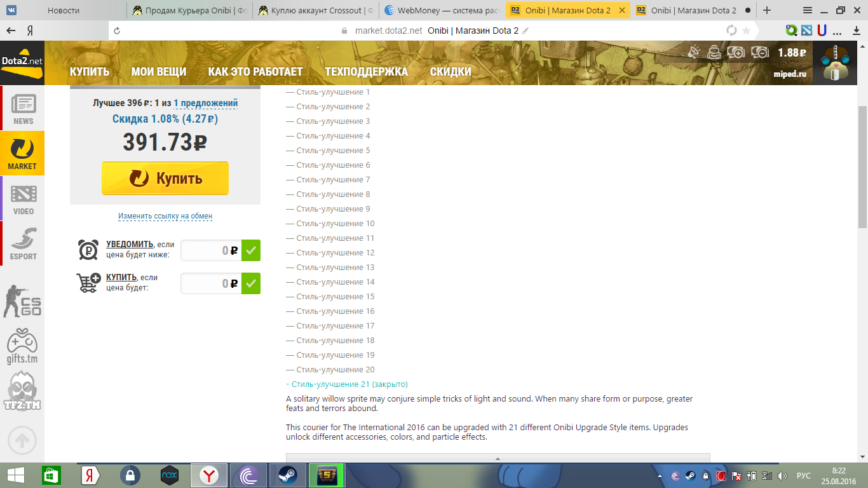Open the МОИ ВЕЩИ menu item
The image size is (868, 488).
click(159, 72)
